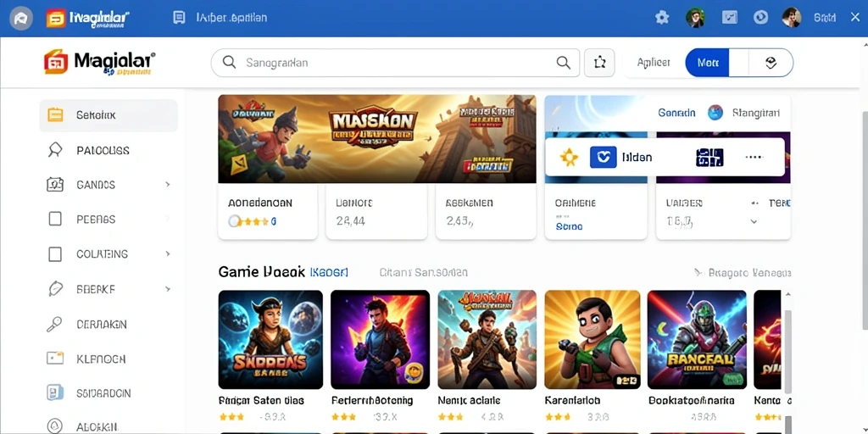Click the blue Sorao link in card
Screen dimensions: 868x434
(x=569, y=226)
